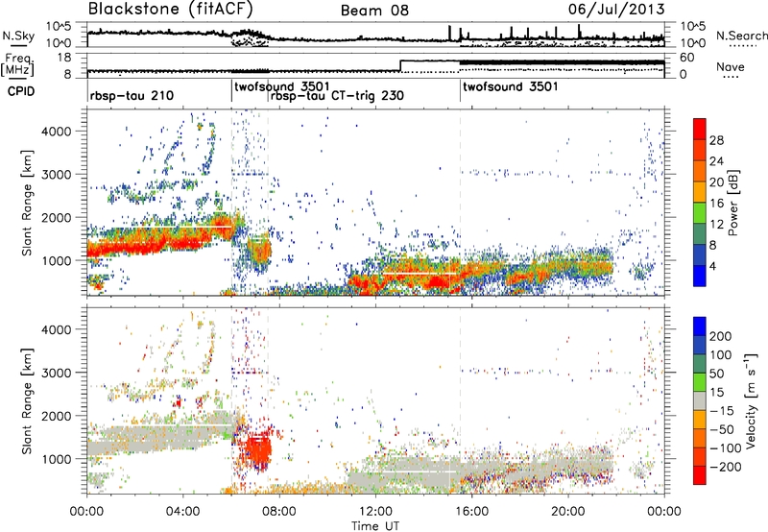Click the "3000" tick in the velocity panel
This screenshot has height=532, width=768.
click(x=56, y=373)
